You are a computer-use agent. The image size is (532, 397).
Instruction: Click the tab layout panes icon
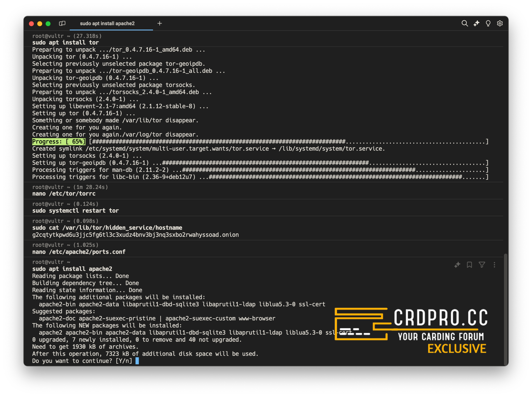click(62, 23)
